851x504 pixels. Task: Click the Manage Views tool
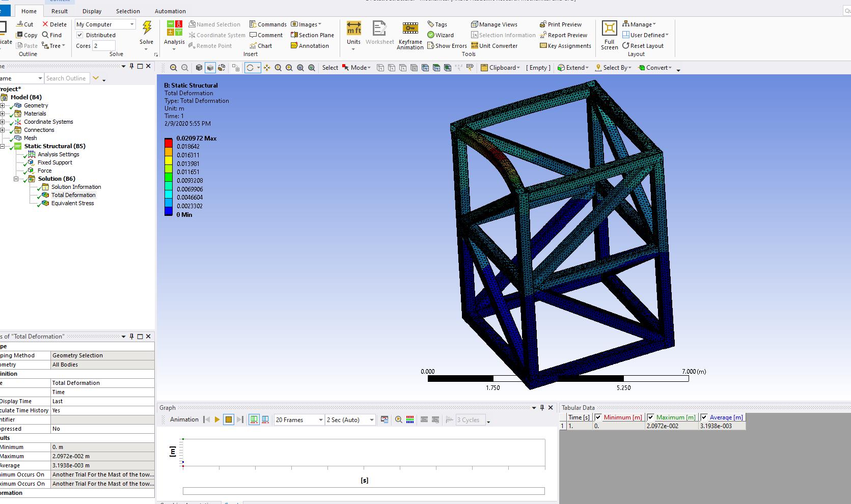click(x=494, y=24)
